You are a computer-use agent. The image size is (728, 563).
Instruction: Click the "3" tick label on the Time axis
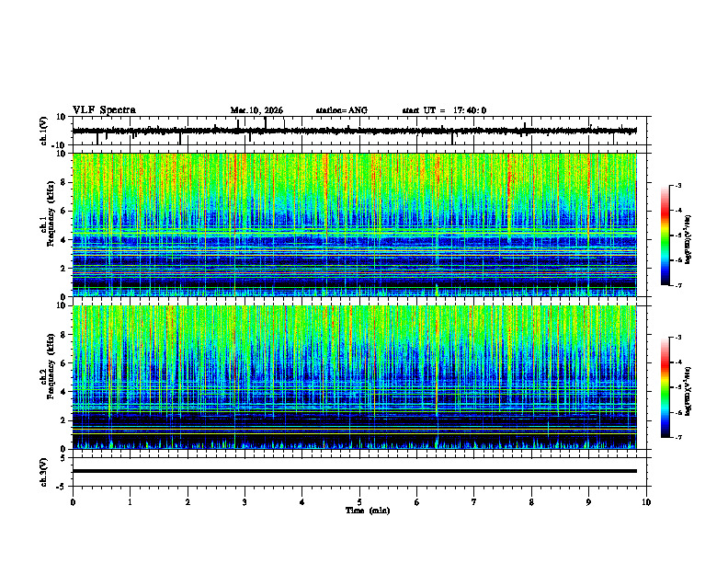tap(245, 502)
